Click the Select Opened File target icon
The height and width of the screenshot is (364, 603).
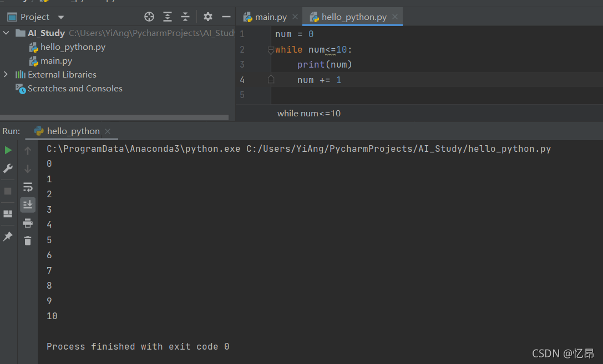149,17
